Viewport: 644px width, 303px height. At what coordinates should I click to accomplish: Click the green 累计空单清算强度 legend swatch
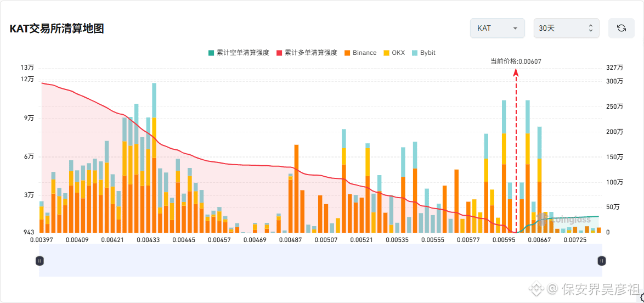click(211, 53)
